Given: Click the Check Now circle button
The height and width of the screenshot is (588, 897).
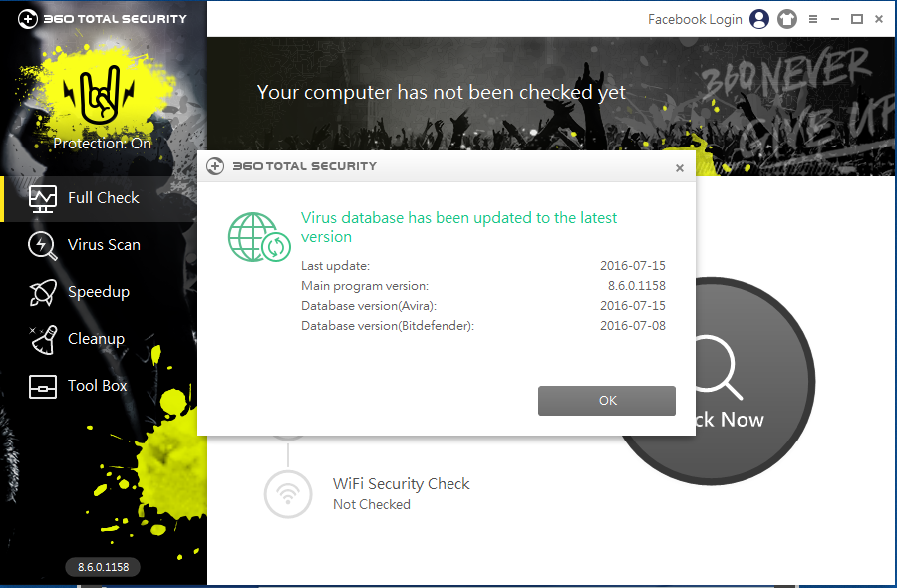Looking at the screenshot, I should [755, 382].
